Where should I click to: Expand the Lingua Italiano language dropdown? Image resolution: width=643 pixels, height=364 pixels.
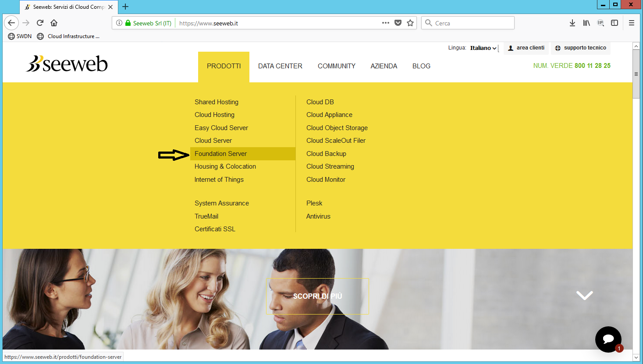pyautogui.click(x=483, y=48)
